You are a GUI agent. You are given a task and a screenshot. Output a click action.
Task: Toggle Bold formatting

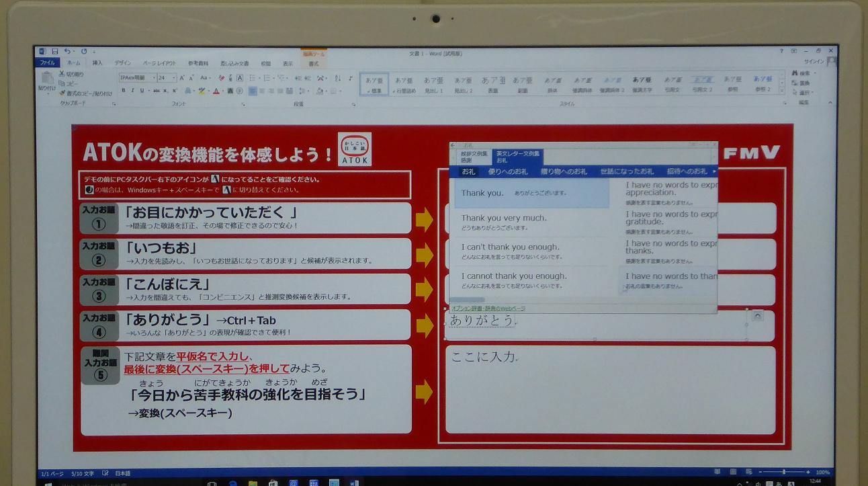[124, 91]
